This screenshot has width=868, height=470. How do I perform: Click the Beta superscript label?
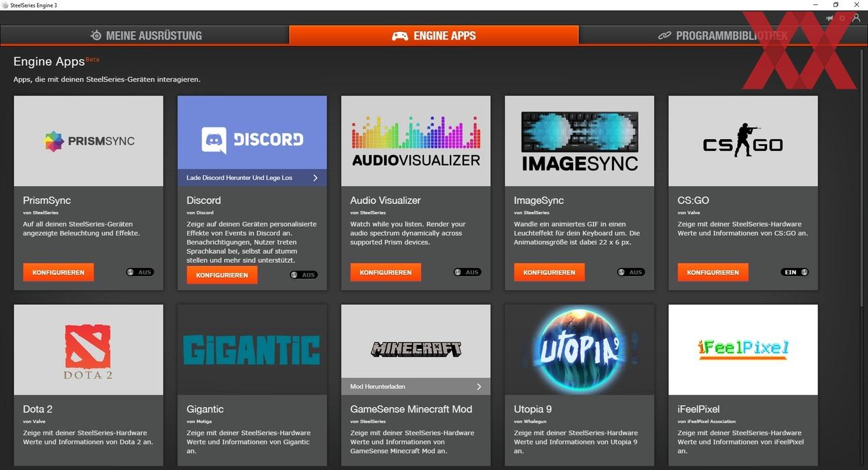93,59
